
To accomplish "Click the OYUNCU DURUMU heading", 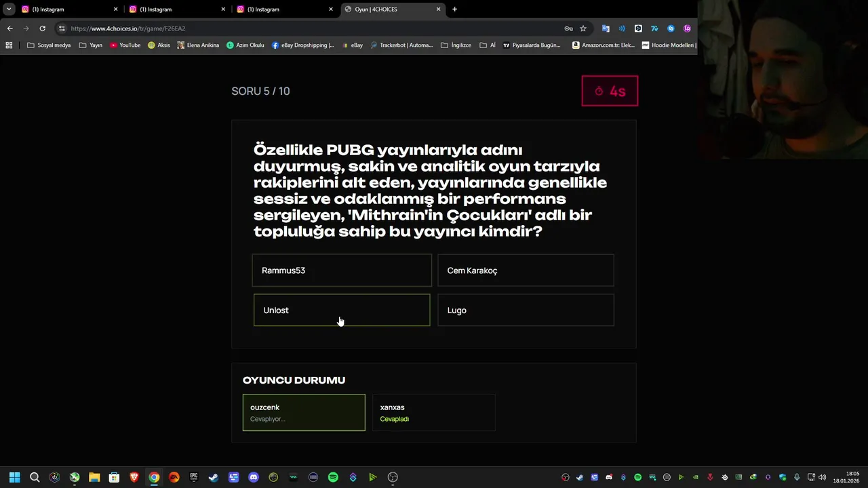I will [294, 380].
